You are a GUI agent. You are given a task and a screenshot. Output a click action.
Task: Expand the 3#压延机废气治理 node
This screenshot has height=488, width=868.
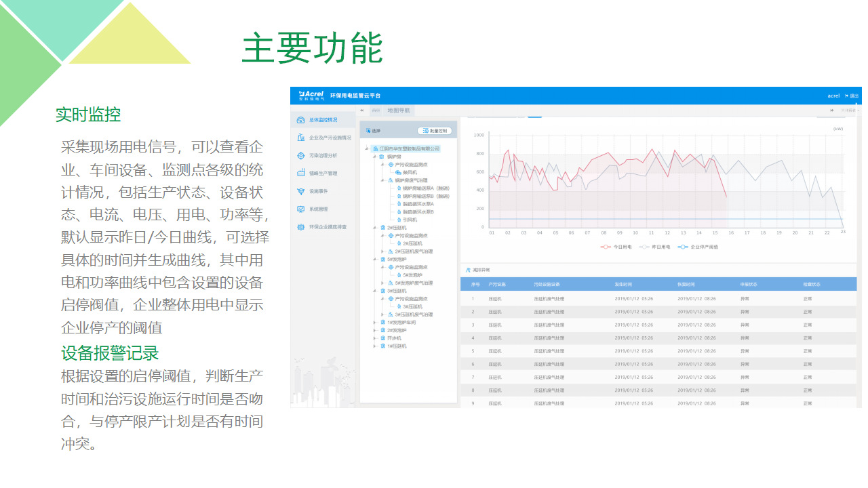[x=382, y=314]
